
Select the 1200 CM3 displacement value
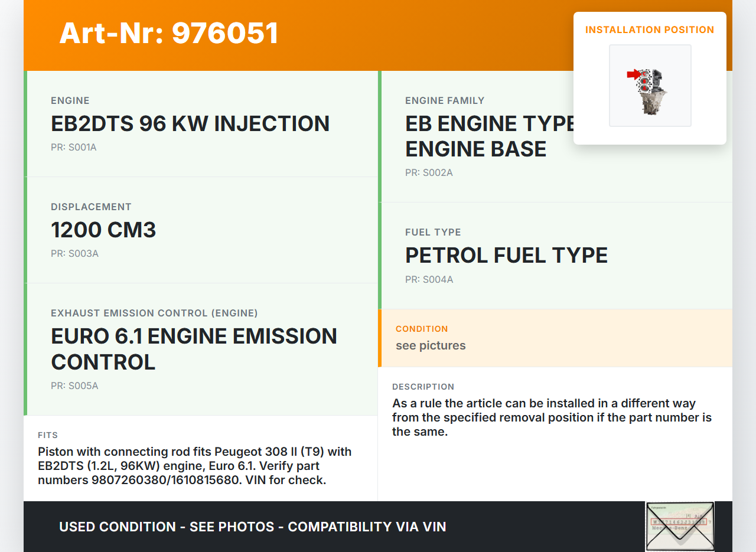coord(103,230)
